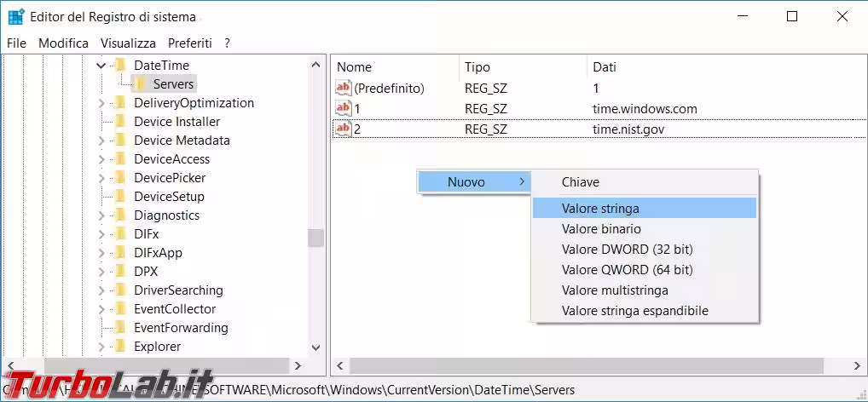Click the DateTime folder icon

point(121,66)
